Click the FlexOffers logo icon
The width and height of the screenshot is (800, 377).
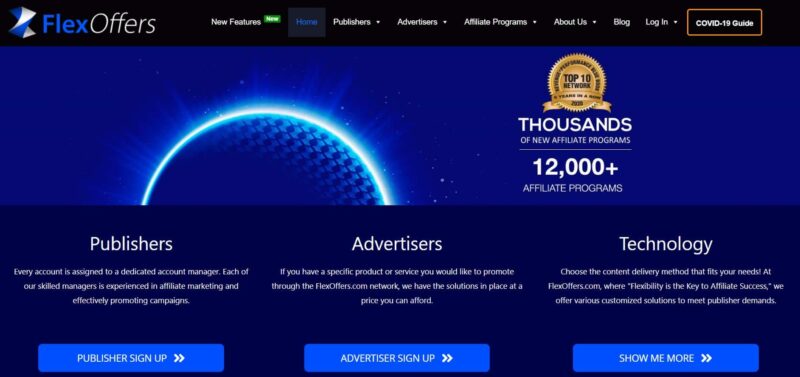pos(22,22)
